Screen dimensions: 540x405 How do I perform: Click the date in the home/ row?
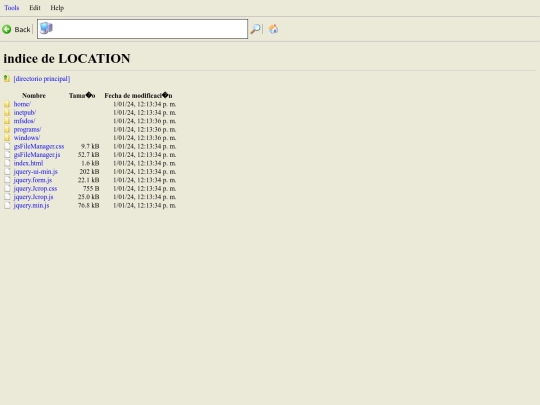click(x=145, y=104)
